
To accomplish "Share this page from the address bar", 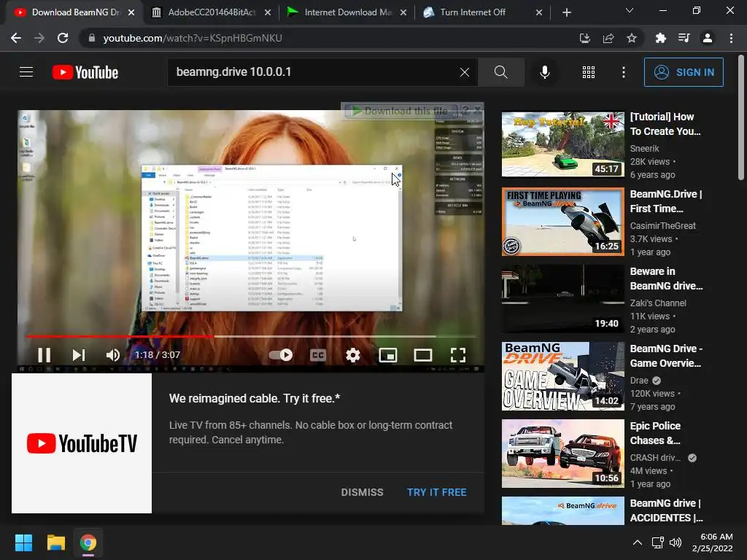I will (608, 38).
